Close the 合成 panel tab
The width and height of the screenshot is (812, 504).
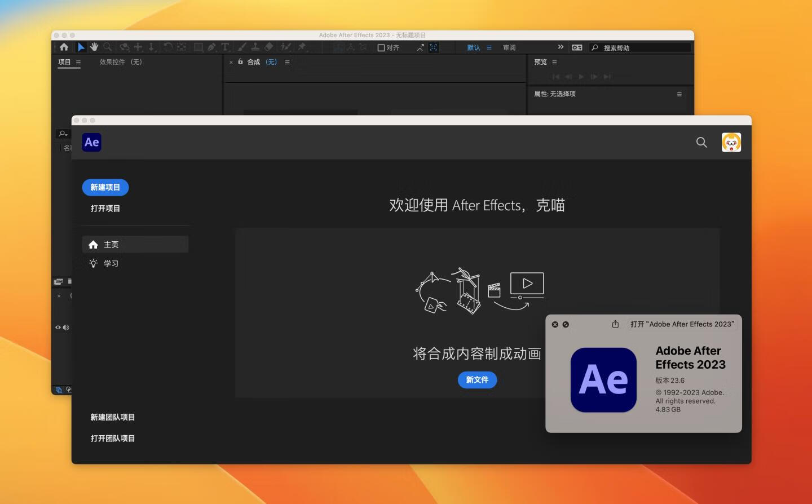point(231,63)
